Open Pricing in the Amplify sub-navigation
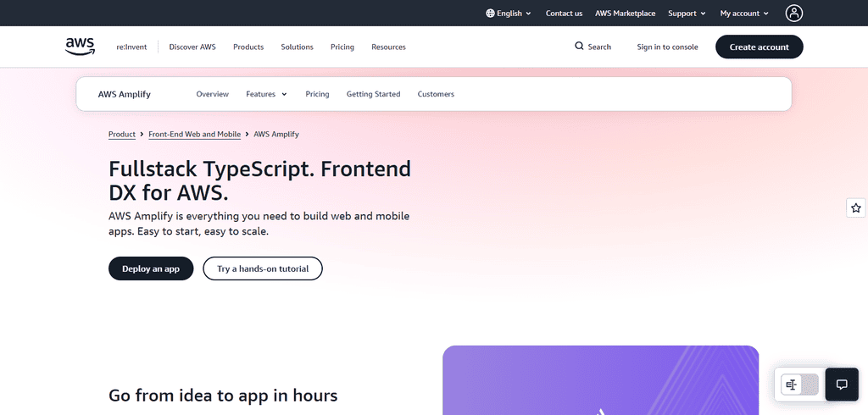The image size is (868, 415). point(317,94)
